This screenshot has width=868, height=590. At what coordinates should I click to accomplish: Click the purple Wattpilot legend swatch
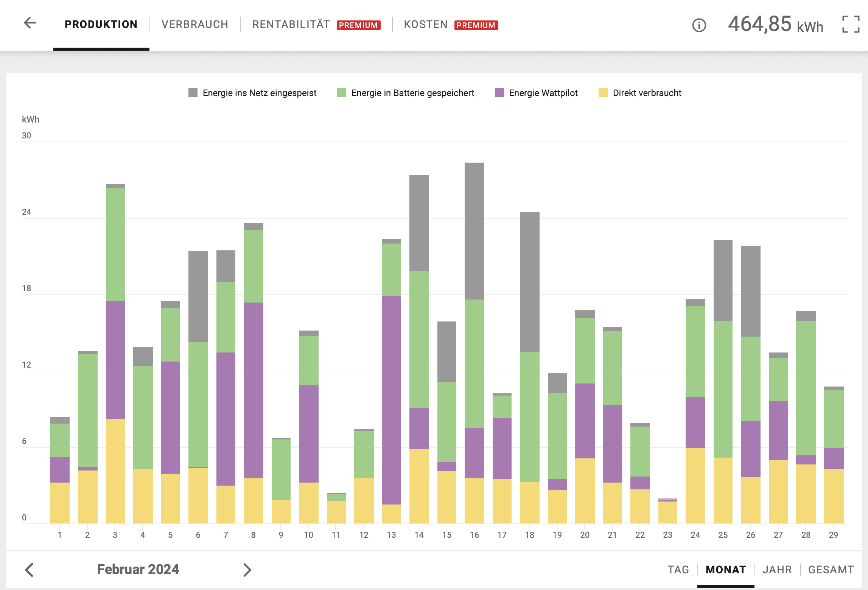tap(499, 92)
